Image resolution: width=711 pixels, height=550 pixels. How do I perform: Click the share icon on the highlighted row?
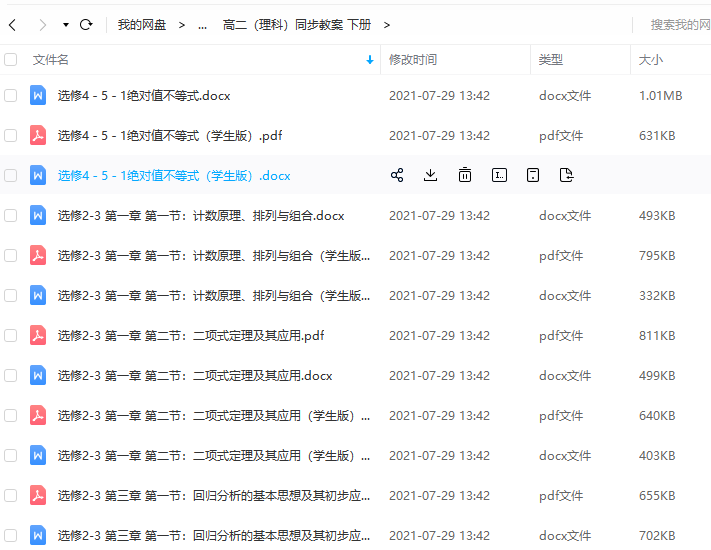397,175
